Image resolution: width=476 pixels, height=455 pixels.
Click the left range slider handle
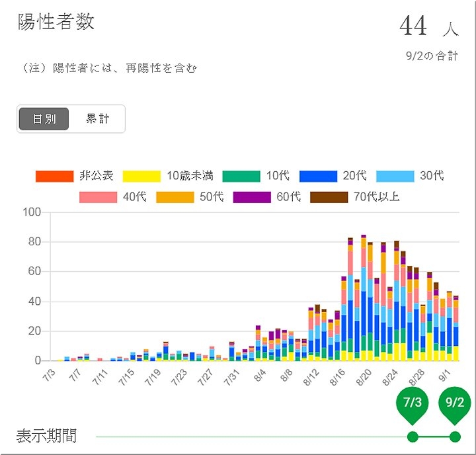point(413,436)
